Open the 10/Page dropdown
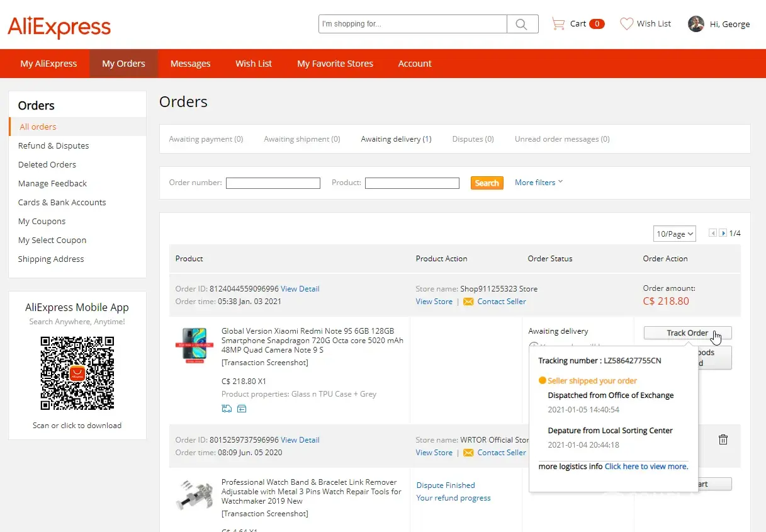This screenshot has width=766, height=532. click(674, 234)
